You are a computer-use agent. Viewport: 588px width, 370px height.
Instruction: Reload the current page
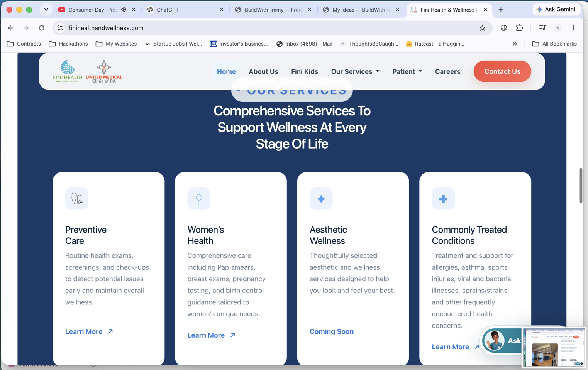41,28
